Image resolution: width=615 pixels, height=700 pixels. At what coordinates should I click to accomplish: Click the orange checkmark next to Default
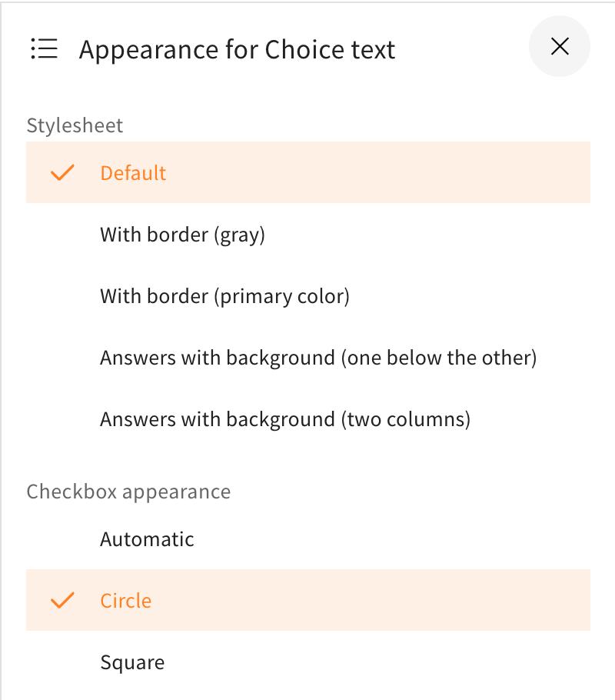pyautogui.click(x=62, y=173)
